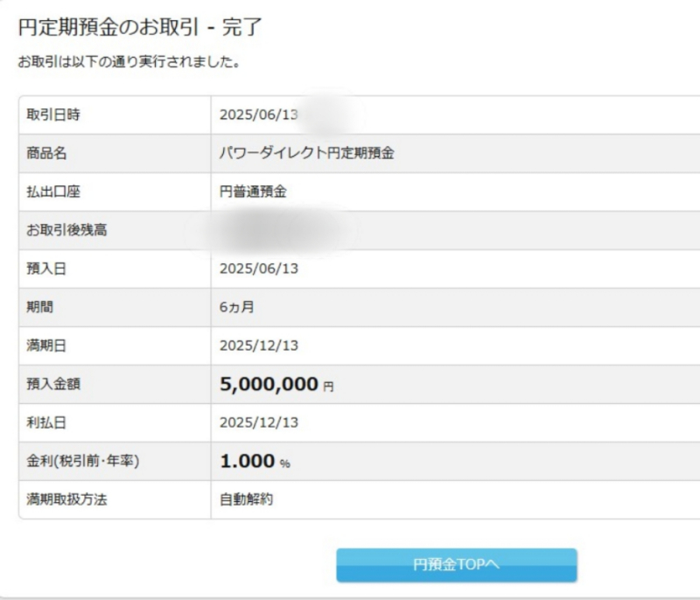700x600 pixels.
Task: Click the お取引後残高 label
Action: coord(66,230)
